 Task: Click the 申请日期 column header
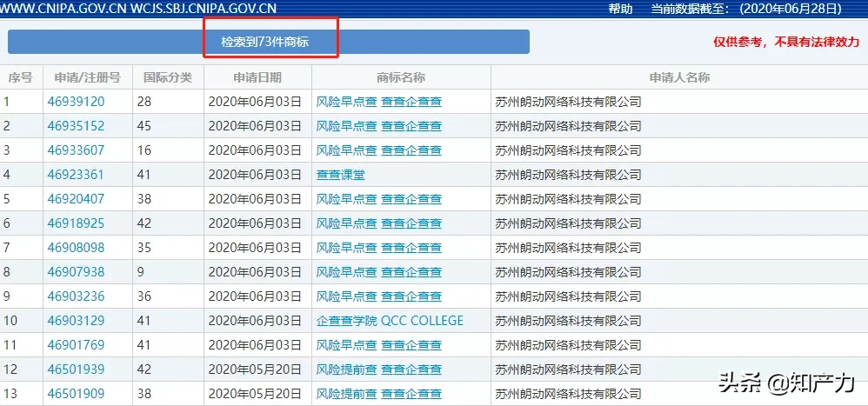257,77
